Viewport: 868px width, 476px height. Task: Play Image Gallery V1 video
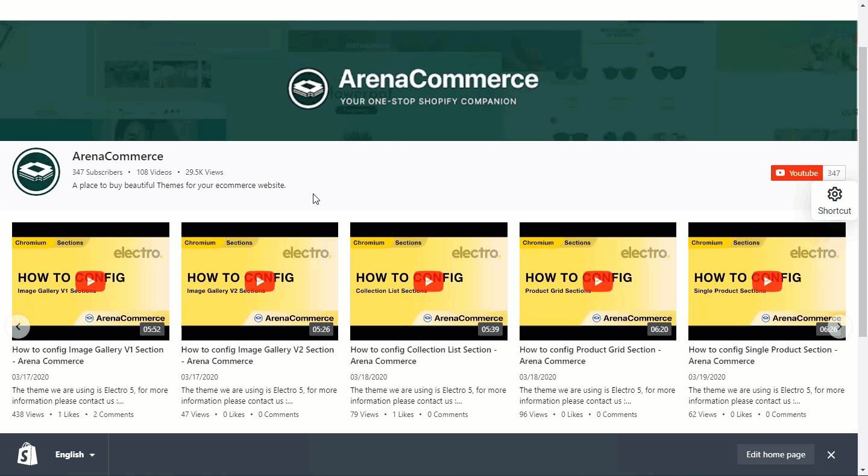[x=90, y=281]
